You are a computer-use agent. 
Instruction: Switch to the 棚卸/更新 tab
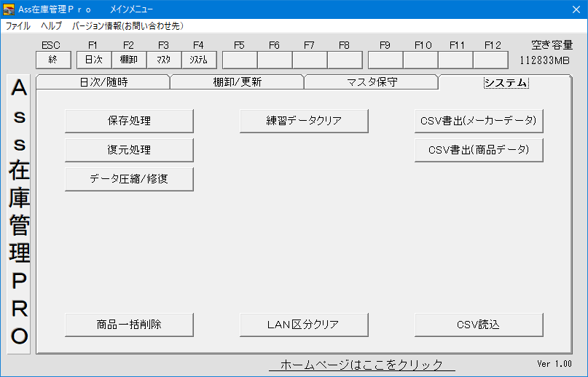tap(237, 82)
